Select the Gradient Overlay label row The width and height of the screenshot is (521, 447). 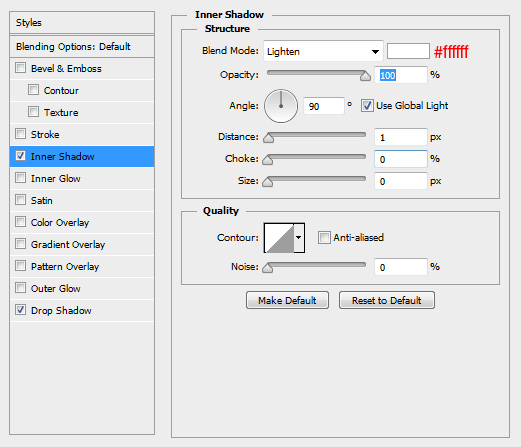pyautogui.click(x=82, y=244)
